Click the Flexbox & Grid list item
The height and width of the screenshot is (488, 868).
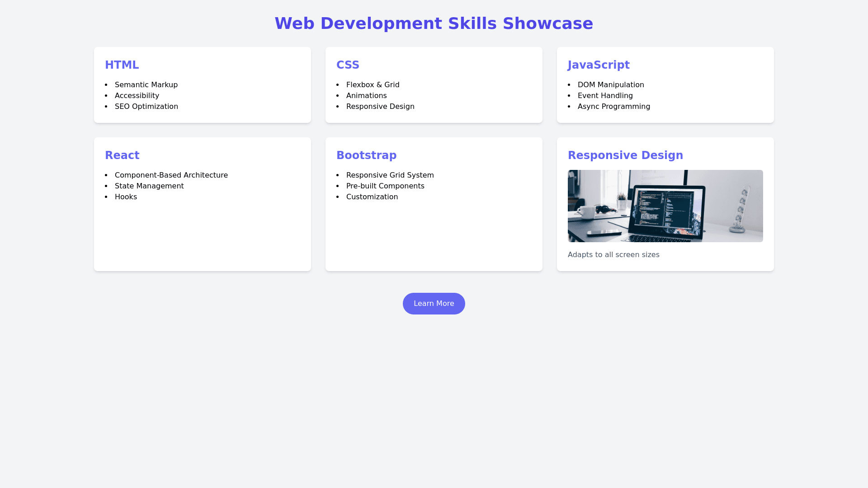pos(373,85)
